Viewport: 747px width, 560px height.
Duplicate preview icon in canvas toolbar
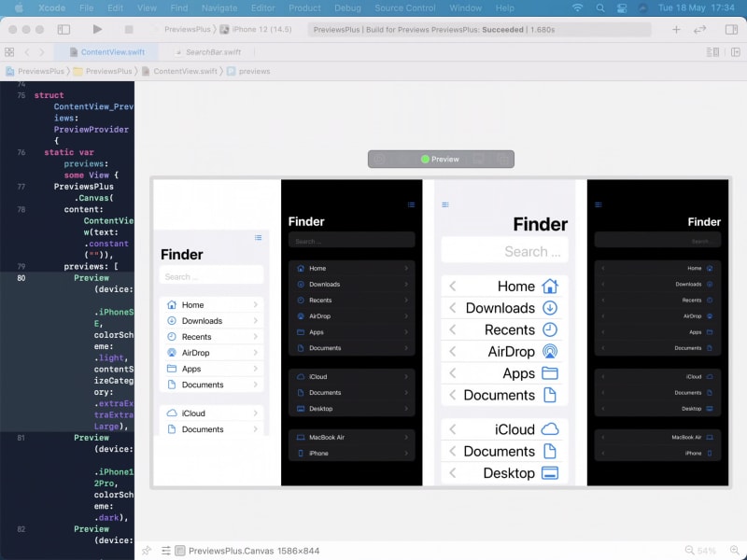point(503,159)
